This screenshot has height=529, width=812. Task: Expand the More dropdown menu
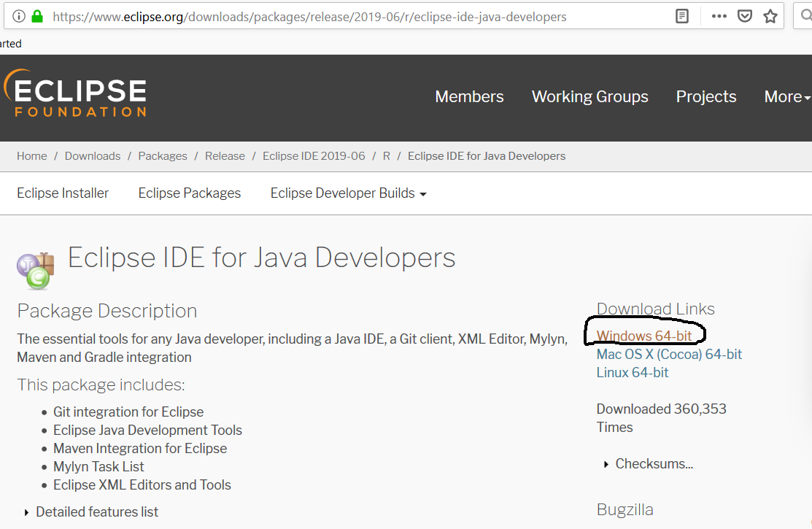click(x=787, y=96)
